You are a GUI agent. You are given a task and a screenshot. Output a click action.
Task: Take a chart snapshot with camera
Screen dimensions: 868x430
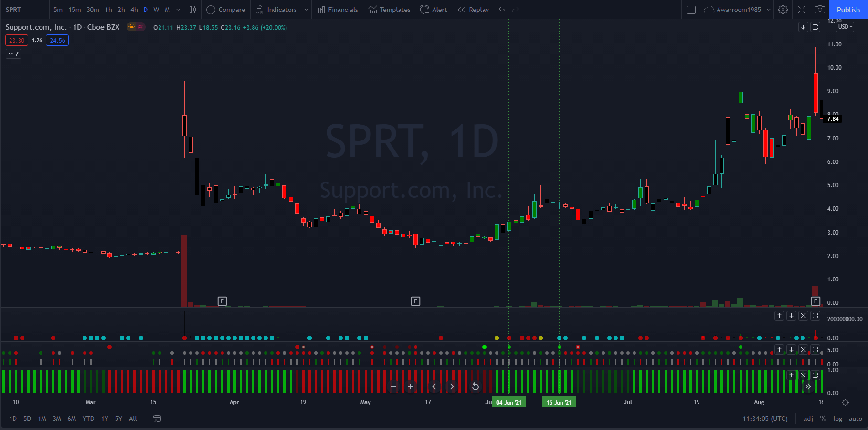820,10
